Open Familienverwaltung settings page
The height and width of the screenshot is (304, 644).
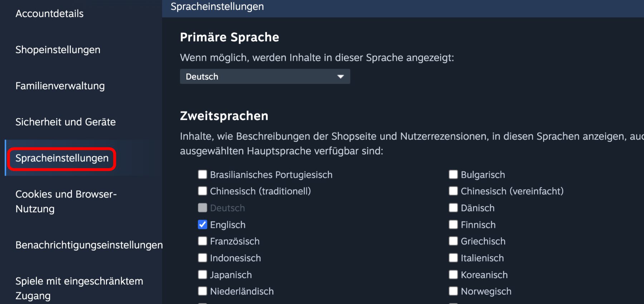[x=60, y=86]
